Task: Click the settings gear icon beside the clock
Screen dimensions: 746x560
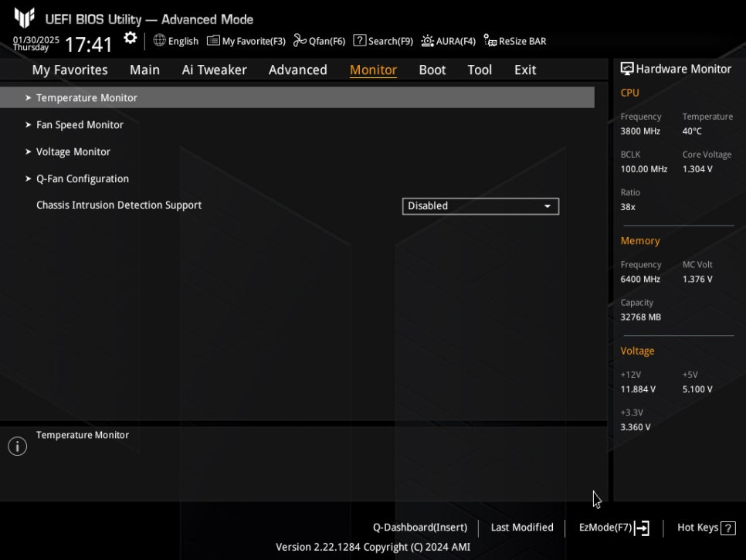Action: [x=130, y=38]
